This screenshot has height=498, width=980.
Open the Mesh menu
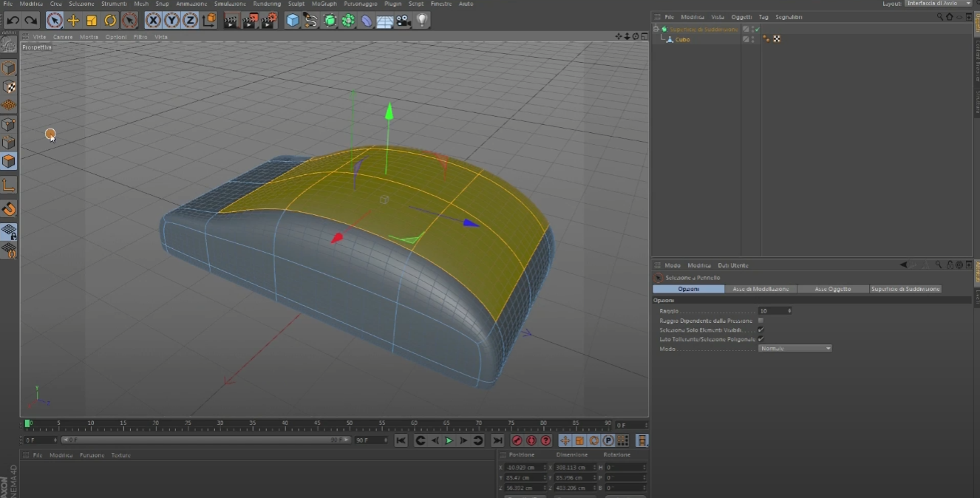coord(140,4)
